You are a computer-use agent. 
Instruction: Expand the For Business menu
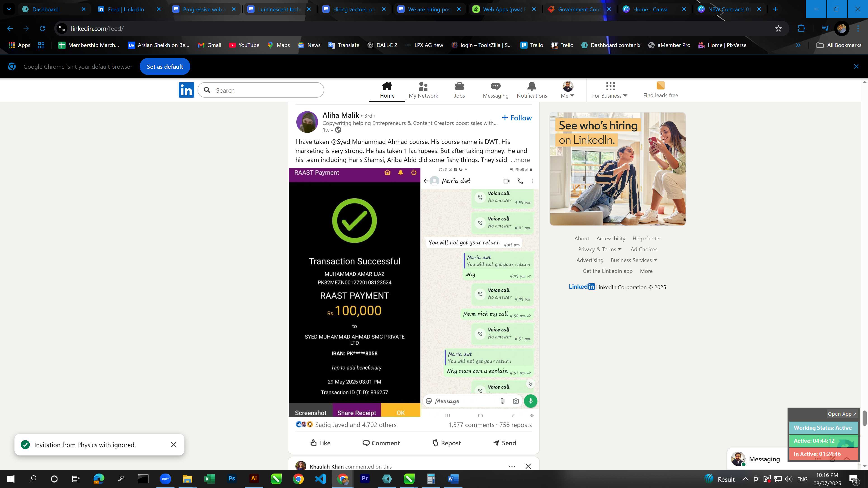610,90
